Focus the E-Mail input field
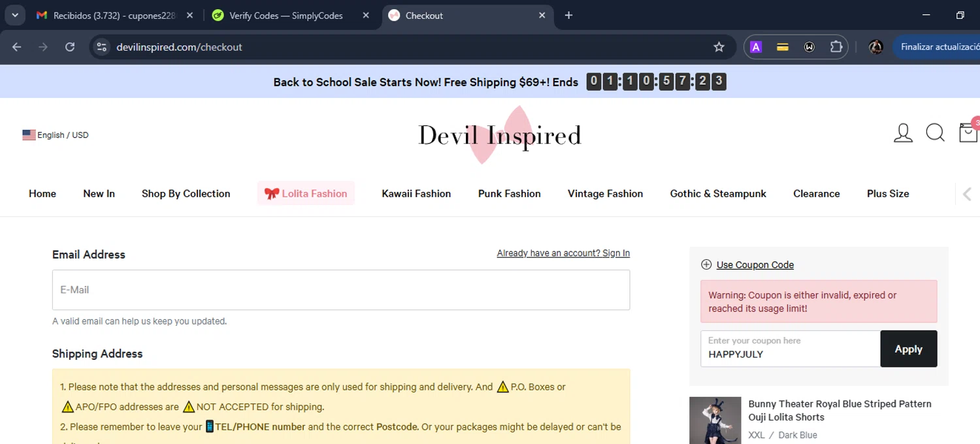 [x=341, y=290]
